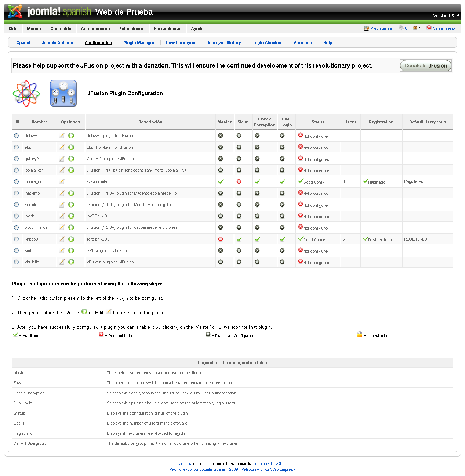Click the Deshabilitado registration text for phpbb3
The image size is (465, 476).
[x=380, y=240]
